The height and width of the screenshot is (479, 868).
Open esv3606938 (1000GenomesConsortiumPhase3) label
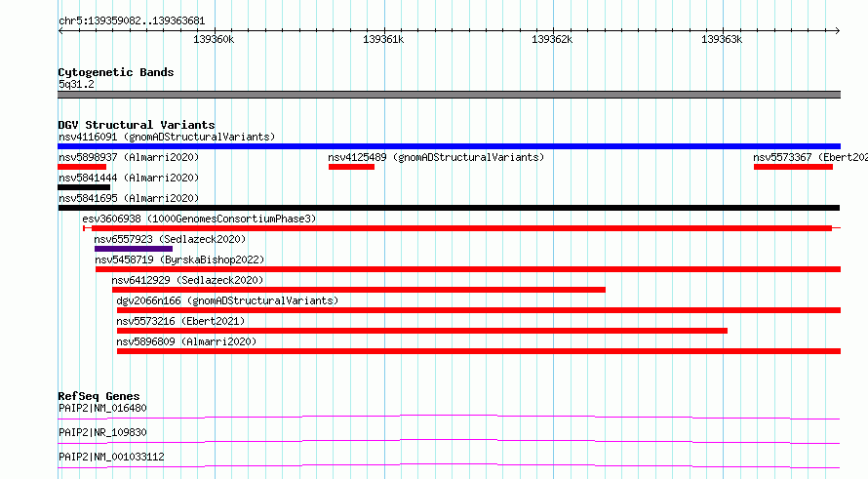coord(199,219)
